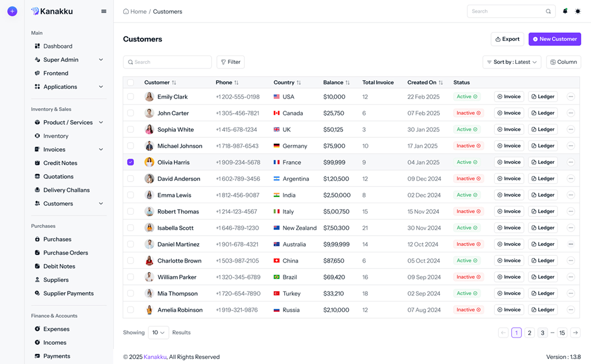Click the Home icon in the breadcrumb
This screenshot has width=591, height=364.
coord(126,11)
